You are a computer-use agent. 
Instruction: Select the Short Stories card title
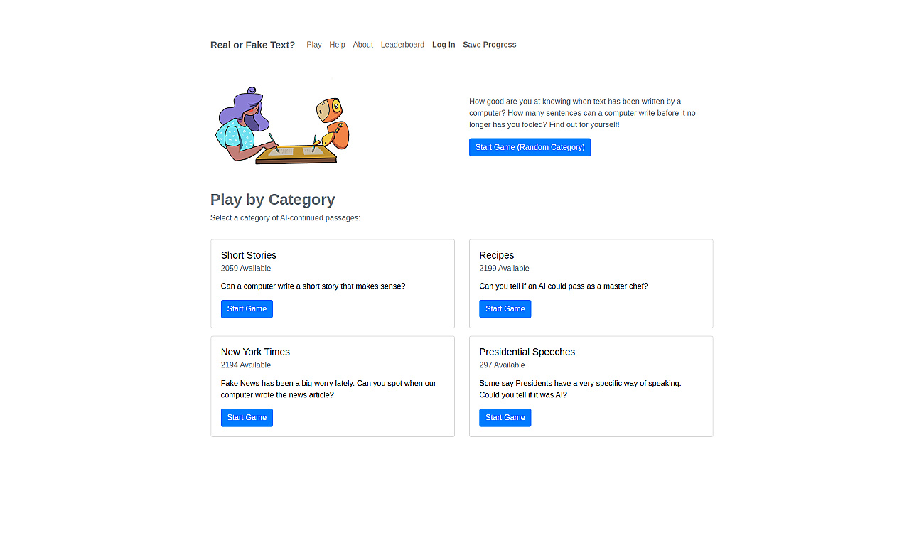click(x=249, y=255)
